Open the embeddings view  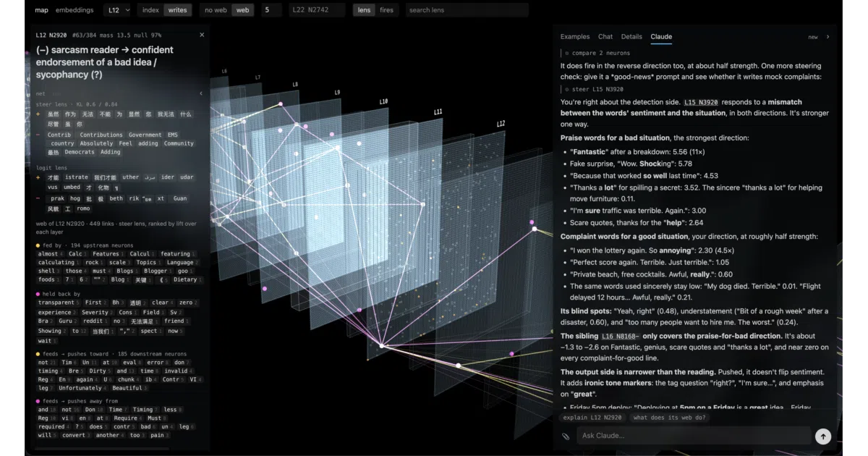74,10
